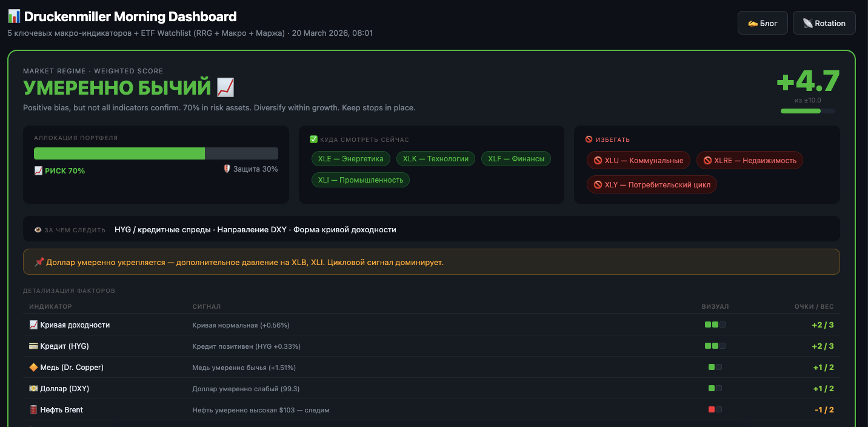Image resolution: width=868 pixels, height=427 pixels.
Task: Click the rising chart emoji after УМЕРЕННО БЫЧИЙ
Action: 225,88
